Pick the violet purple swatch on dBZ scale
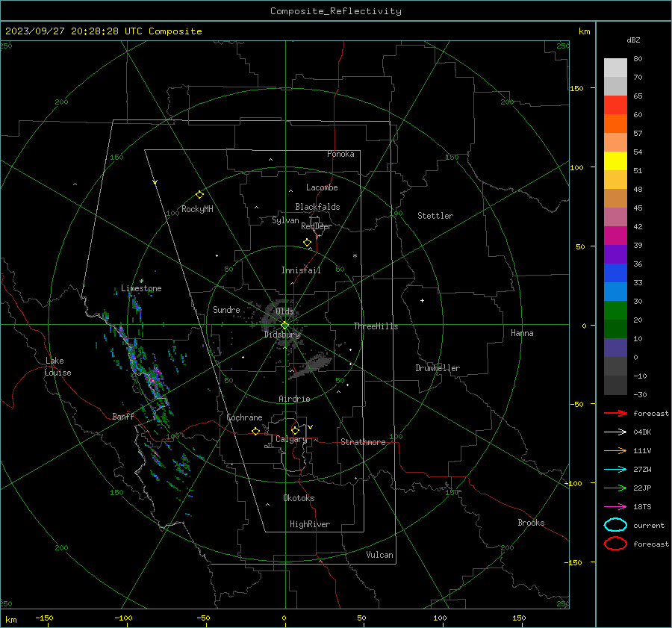 click(615, 254)
